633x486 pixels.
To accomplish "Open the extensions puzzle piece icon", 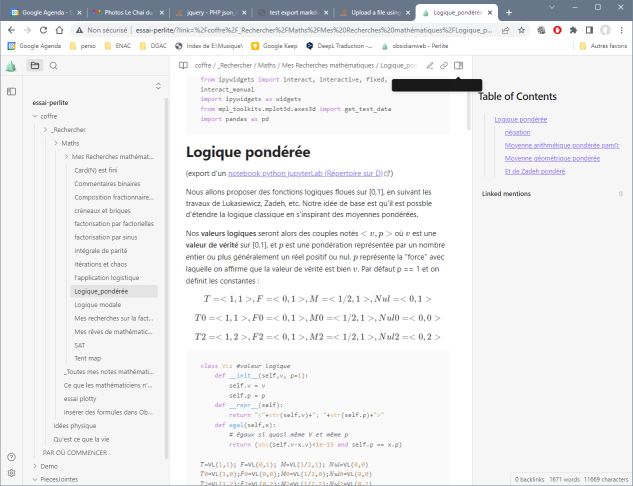I will pyautogui.click(x=573, y=30).
